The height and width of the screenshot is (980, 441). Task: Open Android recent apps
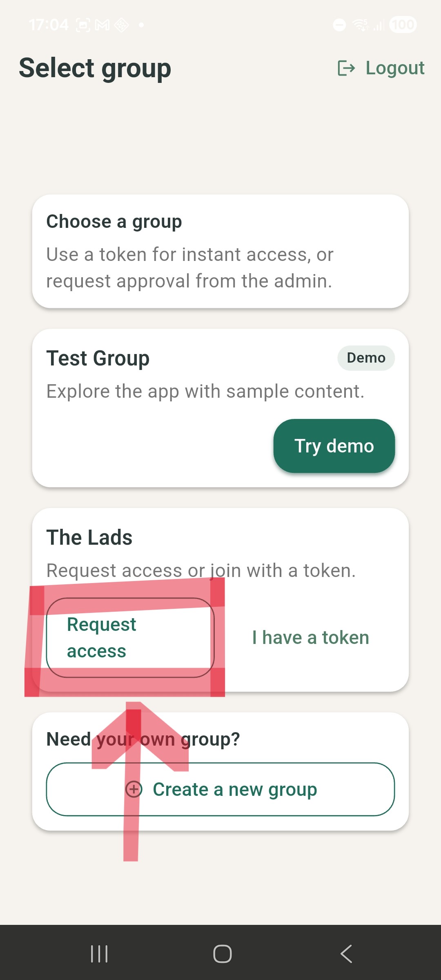tap(99, 954)
